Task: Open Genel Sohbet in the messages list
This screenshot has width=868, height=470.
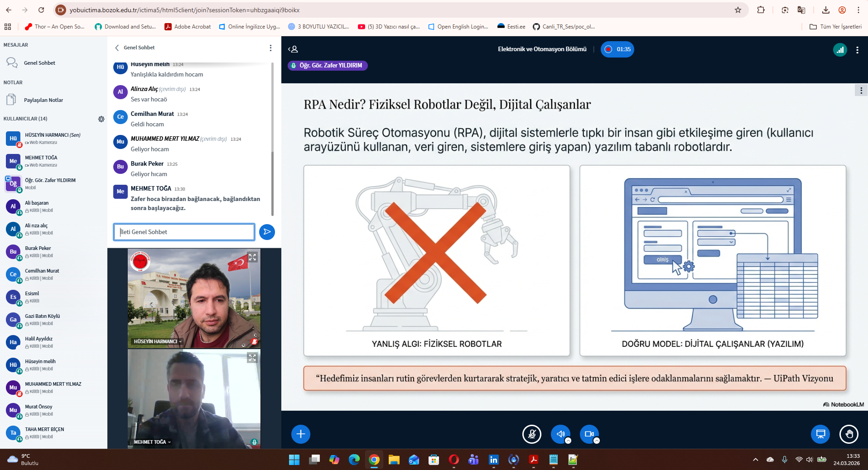Action: coord(39,63)
